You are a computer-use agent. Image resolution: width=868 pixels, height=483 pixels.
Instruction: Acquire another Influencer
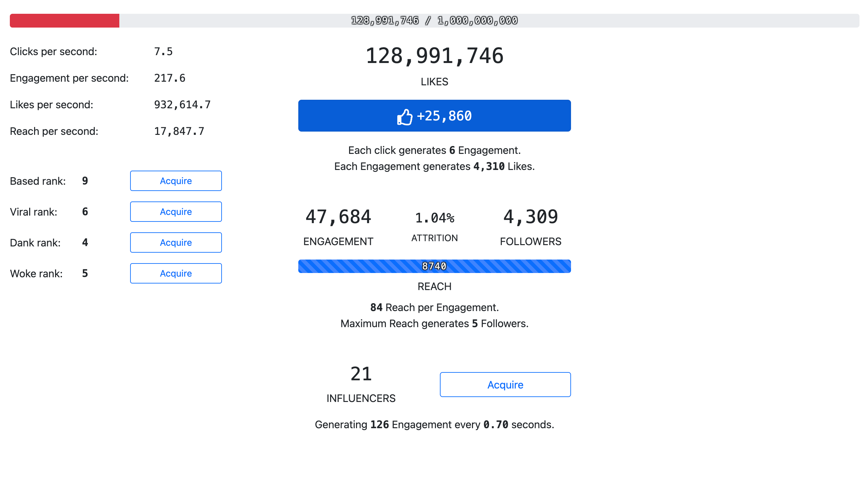[x=505, y=385]
